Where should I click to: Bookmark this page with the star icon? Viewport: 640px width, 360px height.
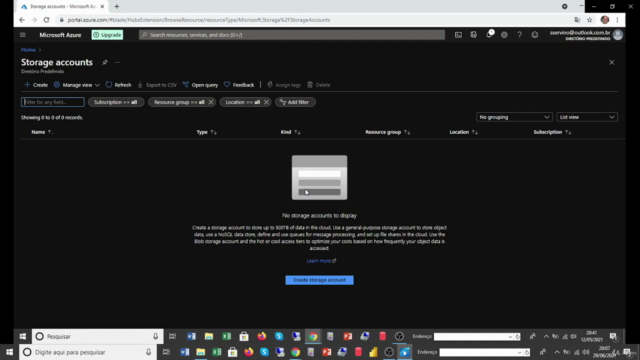(x=589, y=20)
